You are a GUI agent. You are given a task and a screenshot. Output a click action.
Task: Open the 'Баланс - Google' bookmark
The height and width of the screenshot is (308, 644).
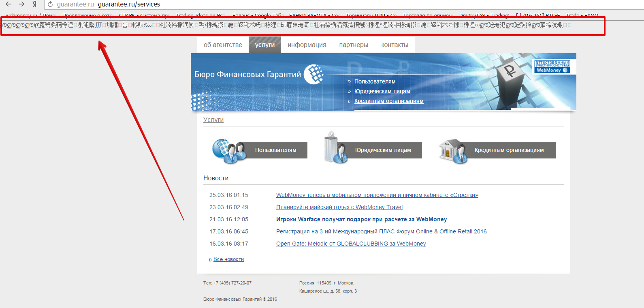point(258,15)
